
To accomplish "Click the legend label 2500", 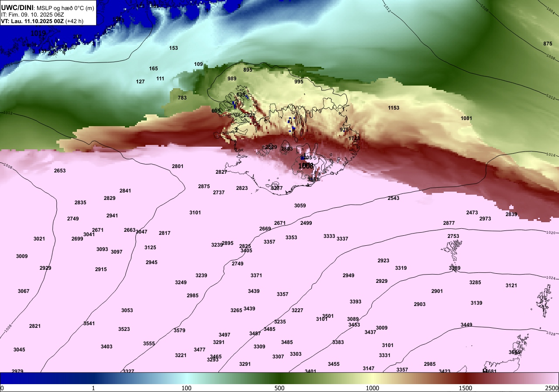I will coord(552,388).
